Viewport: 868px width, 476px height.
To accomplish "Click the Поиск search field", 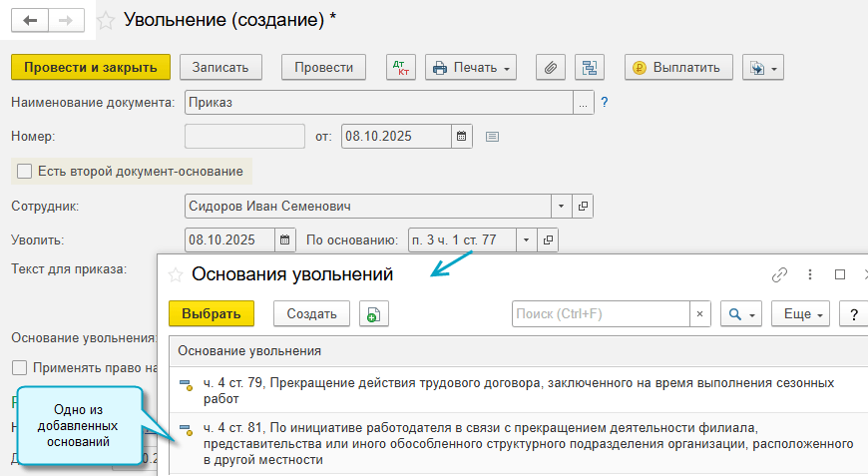I will click(601, 313).
